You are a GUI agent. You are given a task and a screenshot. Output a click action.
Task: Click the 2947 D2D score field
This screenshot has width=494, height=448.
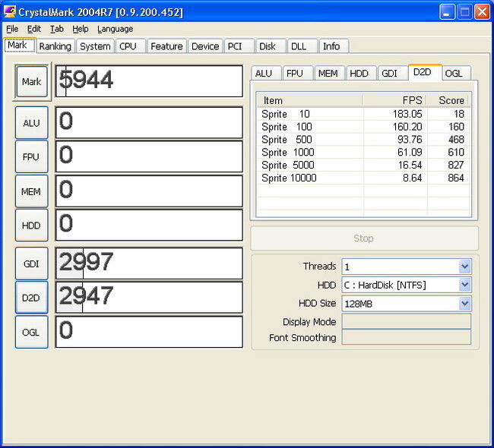pos(149,297)
